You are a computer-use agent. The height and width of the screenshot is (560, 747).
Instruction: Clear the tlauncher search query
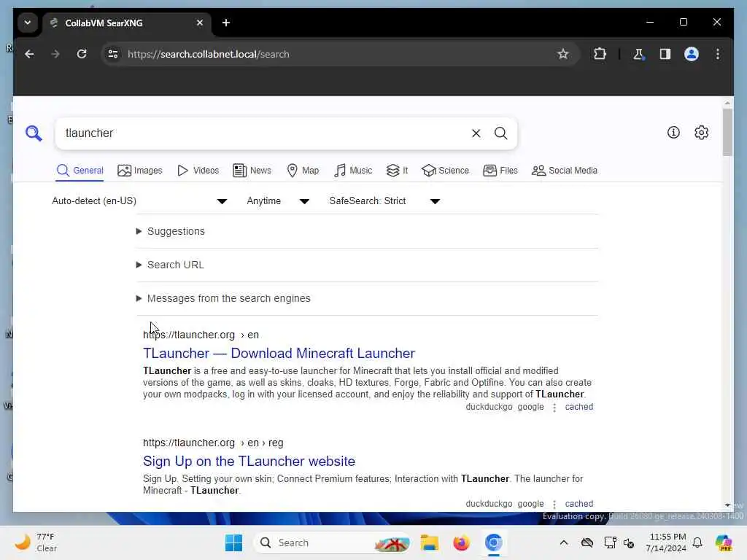coord(476,133)
